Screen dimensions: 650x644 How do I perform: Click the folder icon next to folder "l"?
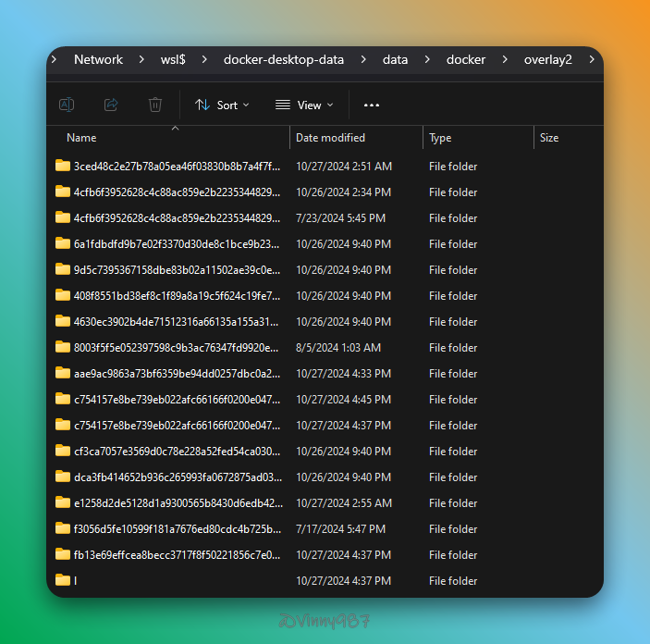63,581
